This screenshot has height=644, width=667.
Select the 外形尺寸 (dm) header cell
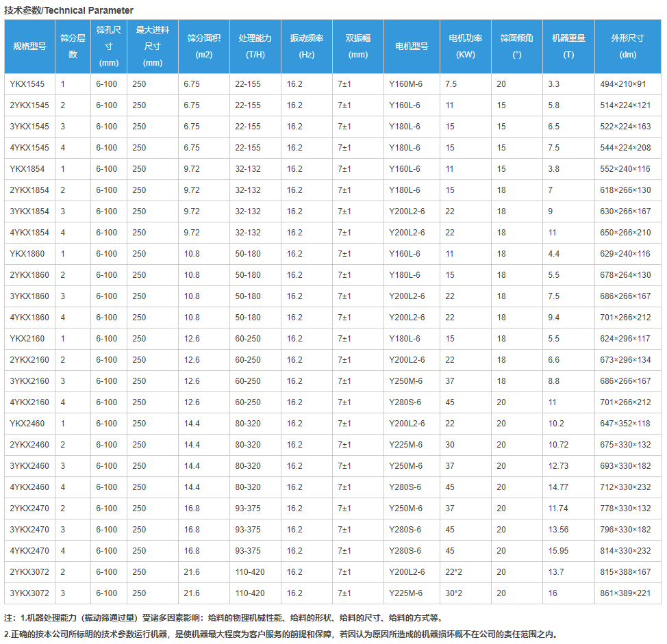pos(627,47)
